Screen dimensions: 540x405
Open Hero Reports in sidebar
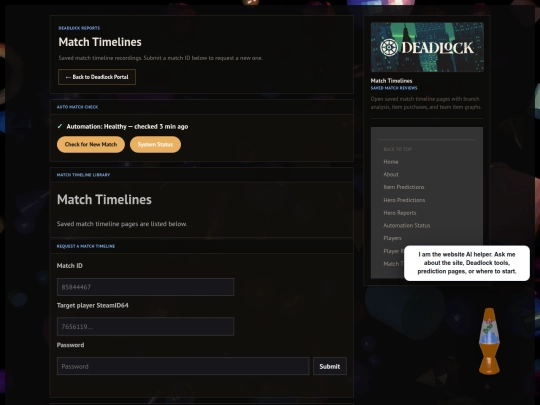tap(399, 212)
